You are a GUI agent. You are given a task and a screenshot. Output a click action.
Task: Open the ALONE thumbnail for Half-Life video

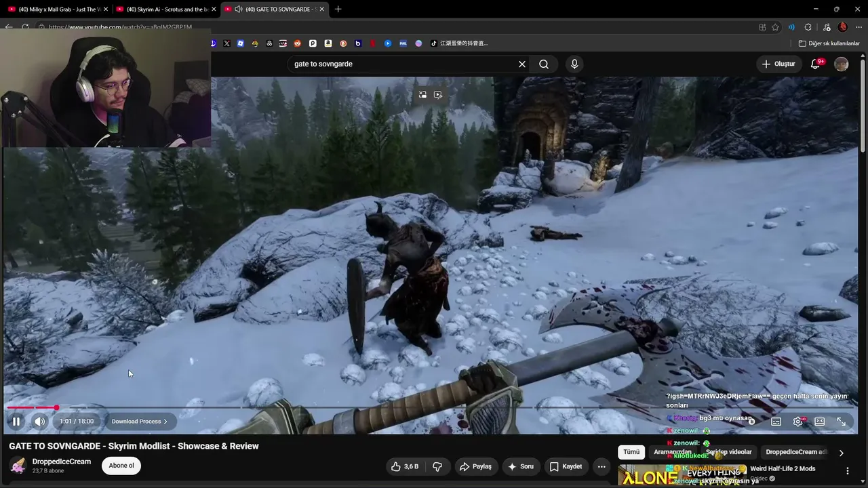(682, 476)
